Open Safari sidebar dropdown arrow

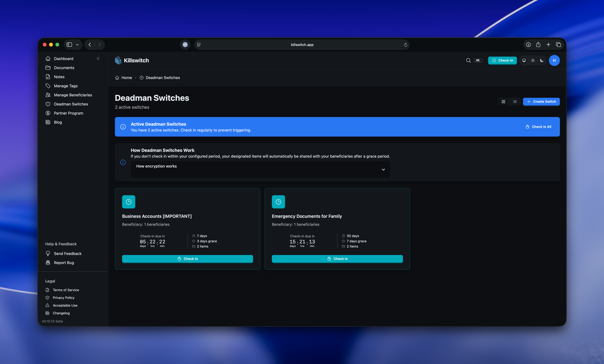click(x=77, y=45)
